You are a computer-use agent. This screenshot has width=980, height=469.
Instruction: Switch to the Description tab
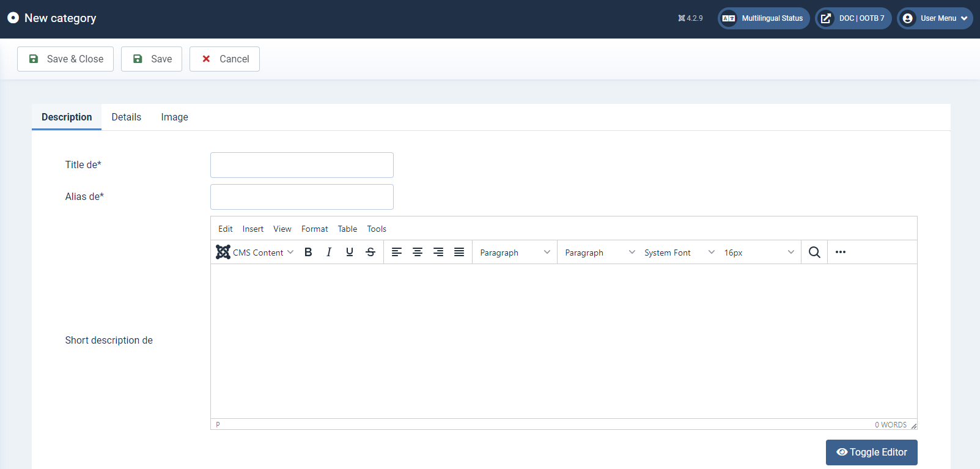click(x=67, y=117)
